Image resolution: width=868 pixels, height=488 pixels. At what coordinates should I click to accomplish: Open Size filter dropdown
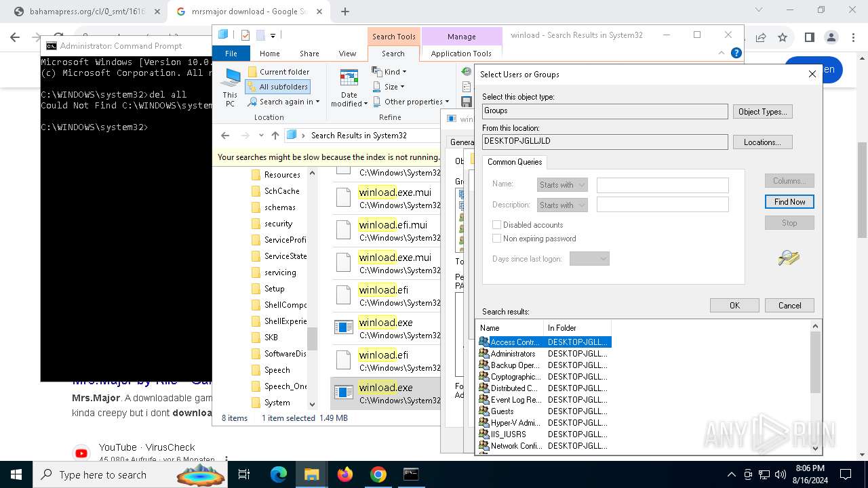(x=389, y=87)
